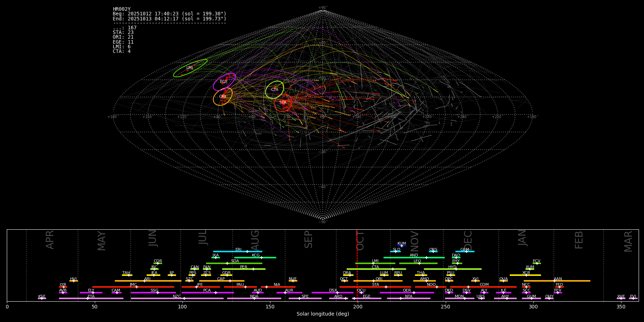
Task: Select the AAN shower bar in timeline
Action: tap(557, 281)
